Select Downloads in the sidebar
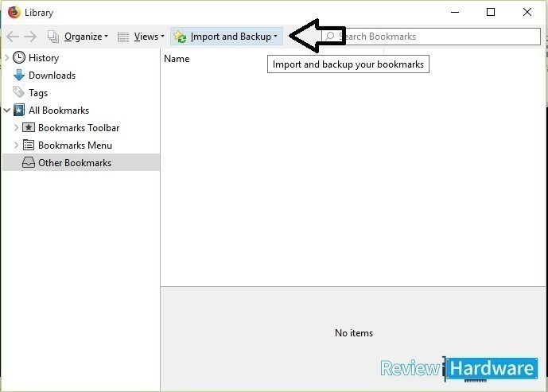The height and width of the screenshot is (392, 548). 52,76
